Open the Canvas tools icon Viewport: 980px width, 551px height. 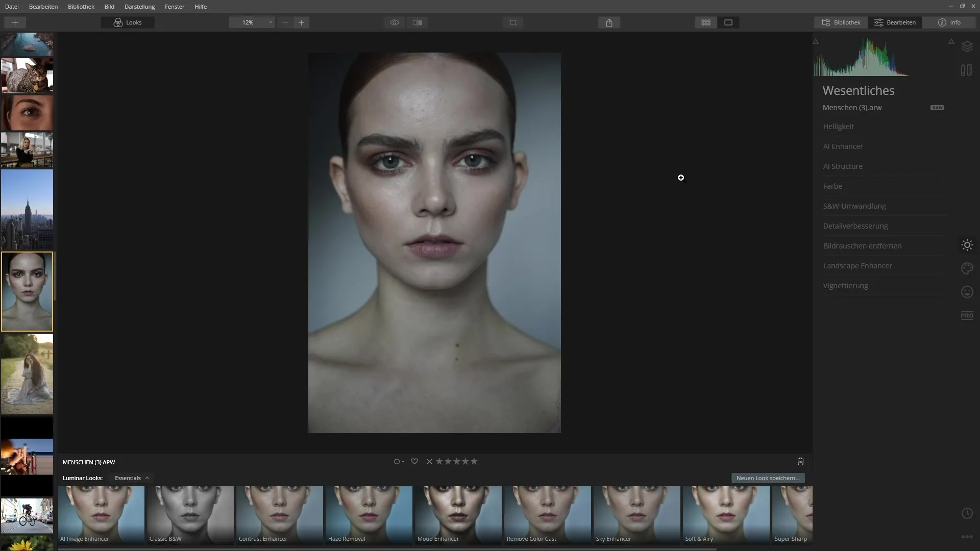967,70
